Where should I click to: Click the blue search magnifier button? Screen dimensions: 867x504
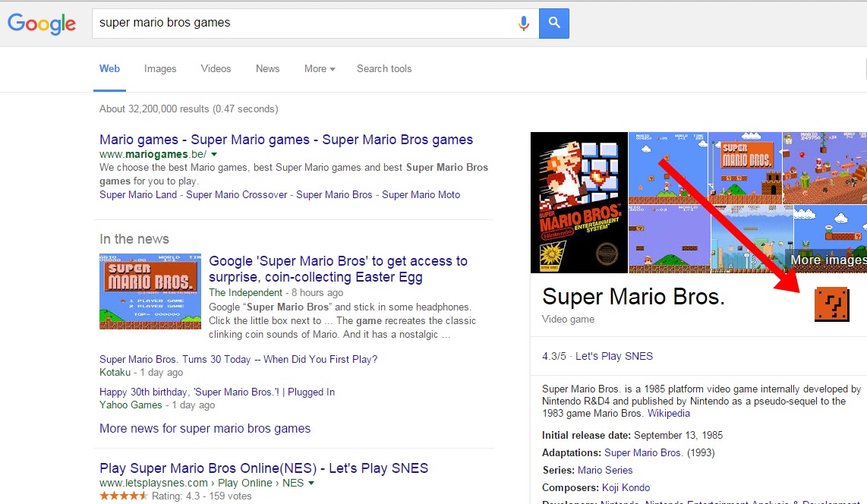point(554,24)
